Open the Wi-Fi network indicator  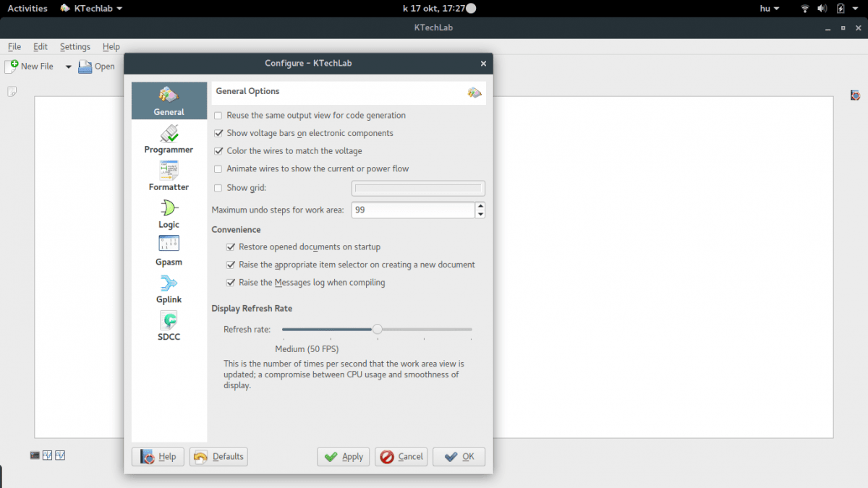pos(805,9)
